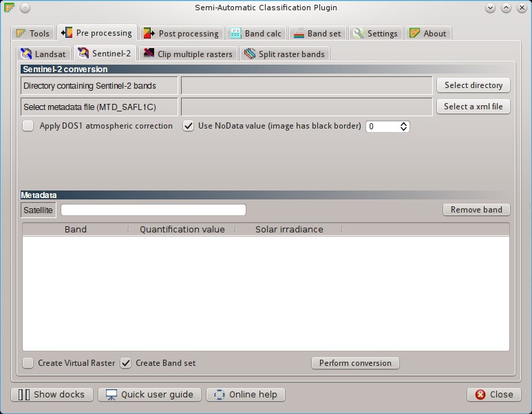This screenshot has width=532, height=414.
Task: Open the About tab
Action: [x=428, y=33]
